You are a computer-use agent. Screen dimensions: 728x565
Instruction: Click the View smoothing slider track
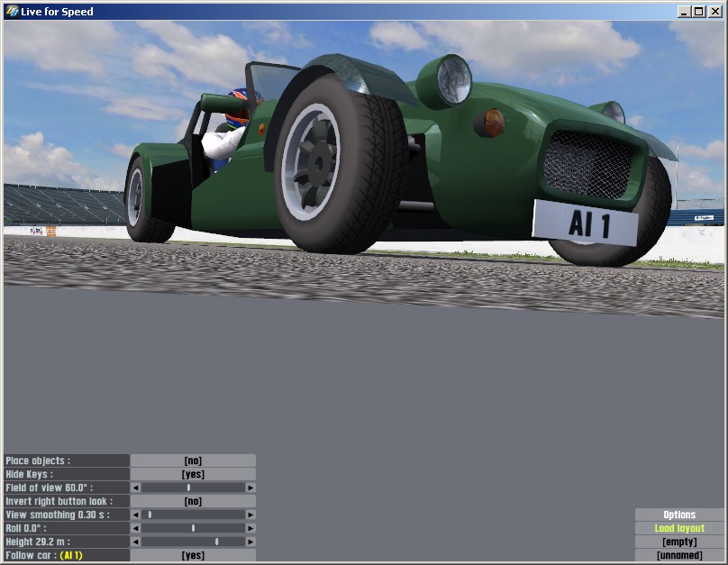click(193, 515)
